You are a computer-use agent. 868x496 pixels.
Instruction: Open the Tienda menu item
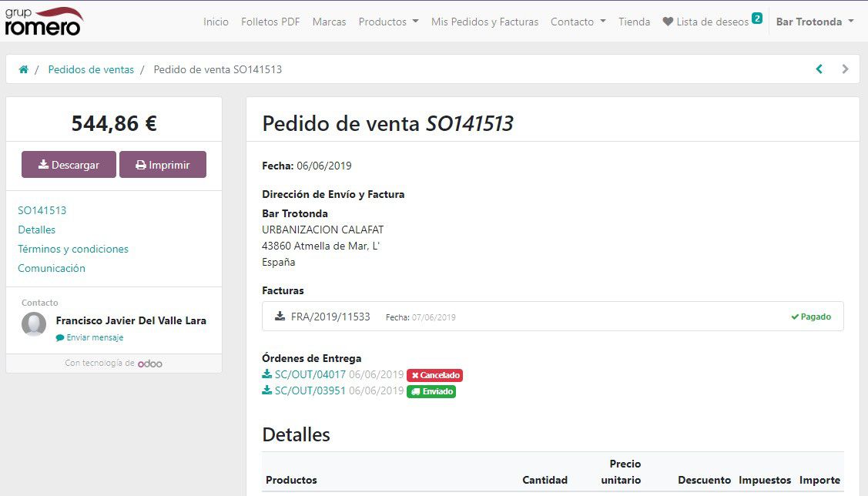click(634, 22)
